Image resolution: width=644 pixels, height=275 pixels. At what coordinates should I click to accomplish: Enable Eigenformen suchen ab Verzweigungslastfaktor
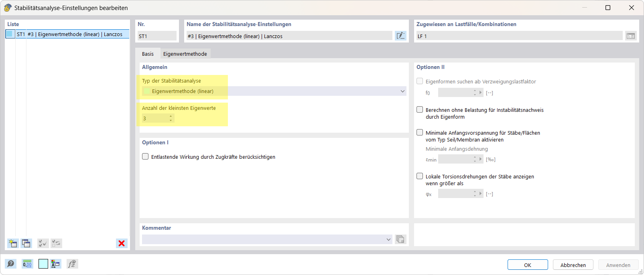coord(420,81)
